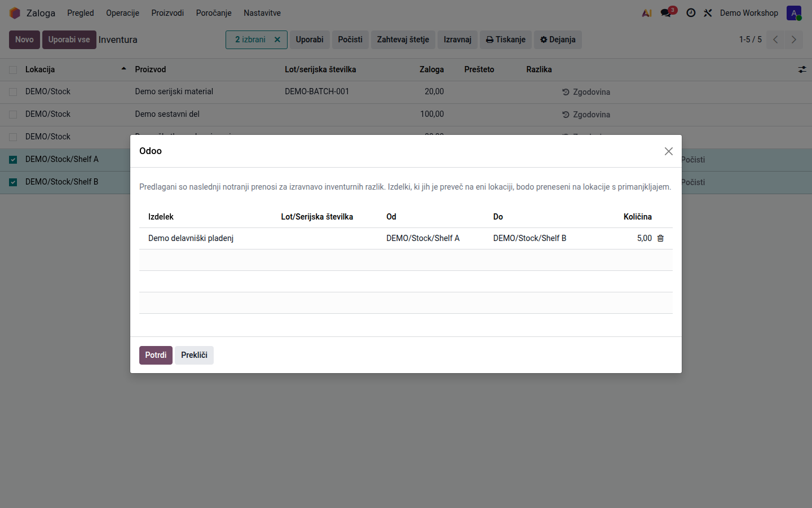Go to previous page arrow
The width and height of the screenshot is (812, 508).
point(775,40)
